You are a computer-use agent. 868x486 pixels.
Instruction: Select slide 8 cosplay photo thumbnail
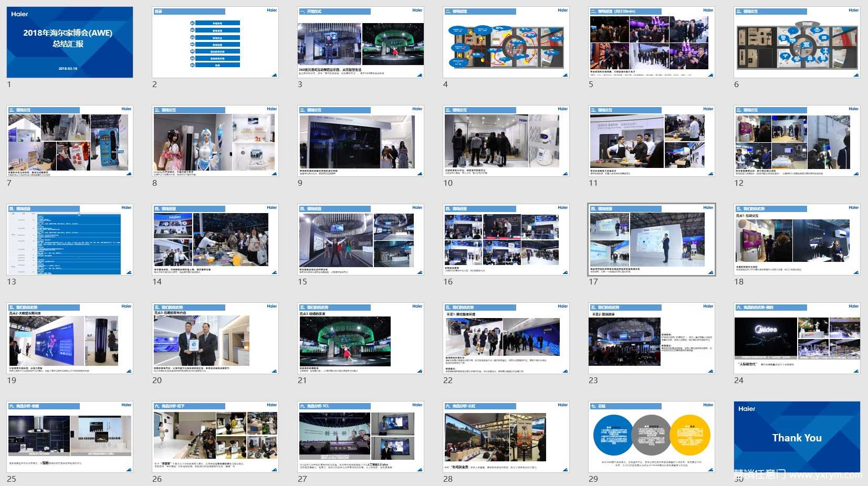215,141
